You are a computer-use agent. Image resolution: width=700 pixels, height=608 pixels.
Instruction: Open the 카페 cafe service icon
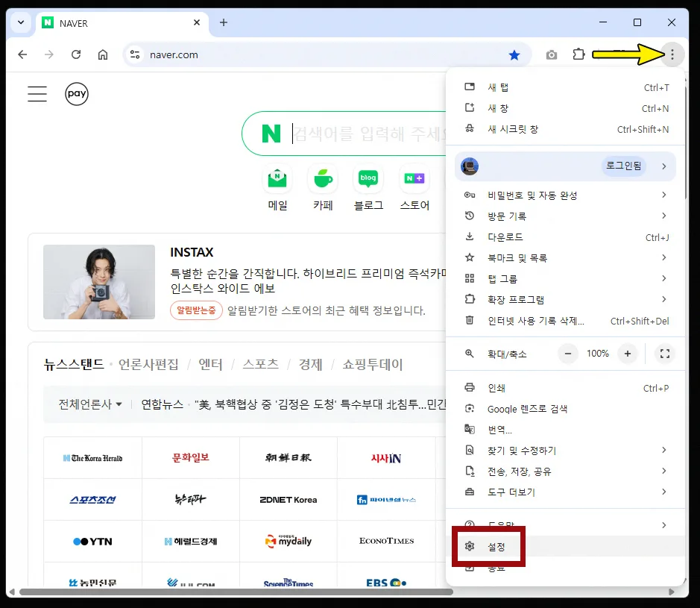(x=323, y=179)
